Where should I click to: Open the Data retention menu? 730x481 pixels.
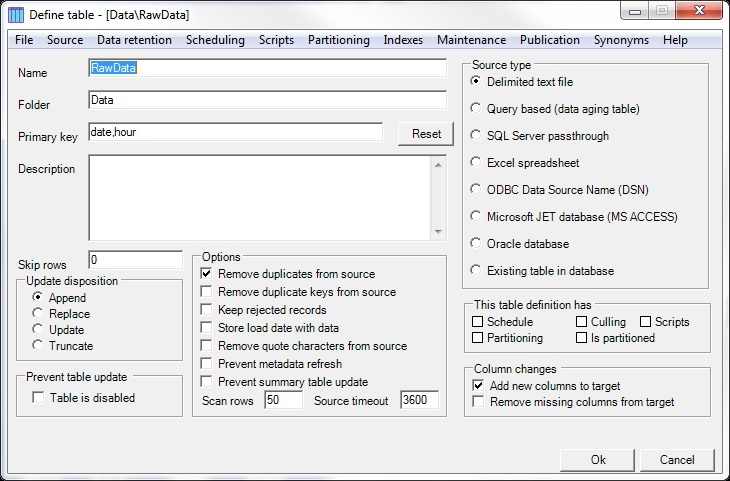tap(134, 40)
